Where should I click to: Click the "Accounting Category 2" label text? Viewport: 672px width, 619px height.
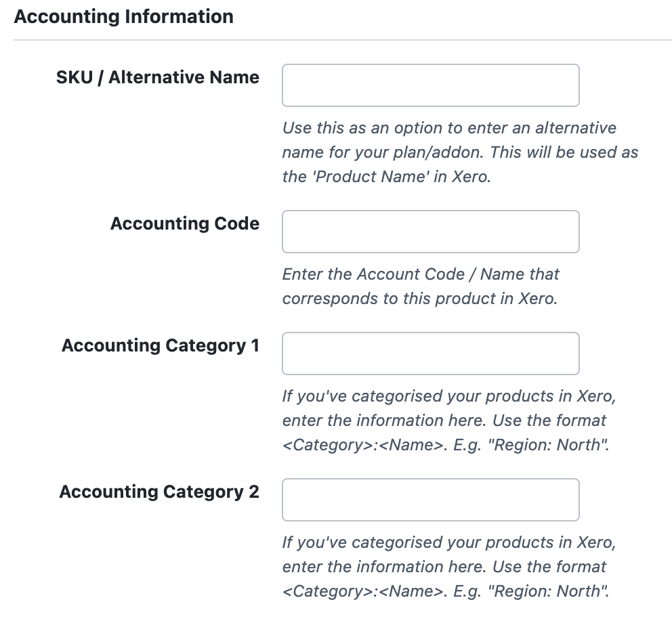pos(159,492)
